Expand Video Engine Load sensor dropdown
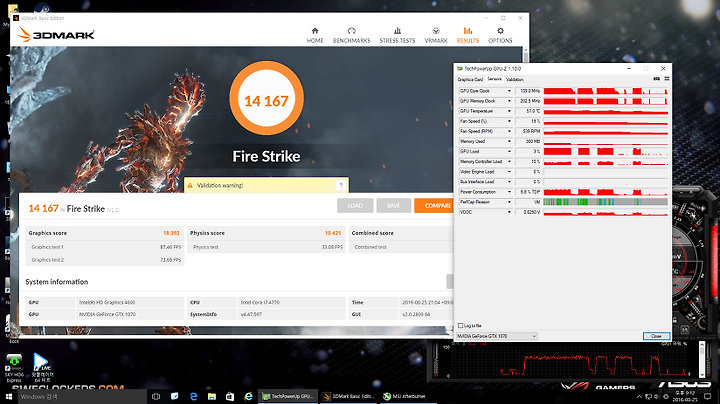Screen dimensions: 720x404 (509, 172)
